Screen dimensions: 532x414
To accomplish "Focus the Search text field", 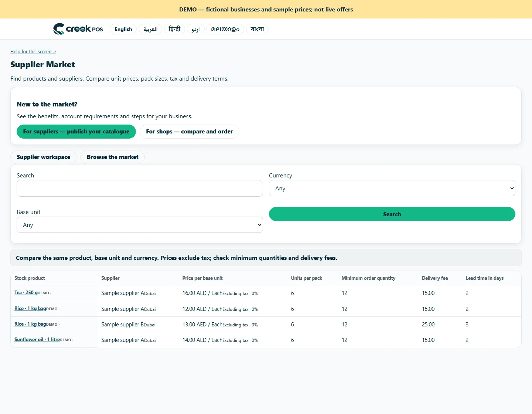I will point(140,189).
